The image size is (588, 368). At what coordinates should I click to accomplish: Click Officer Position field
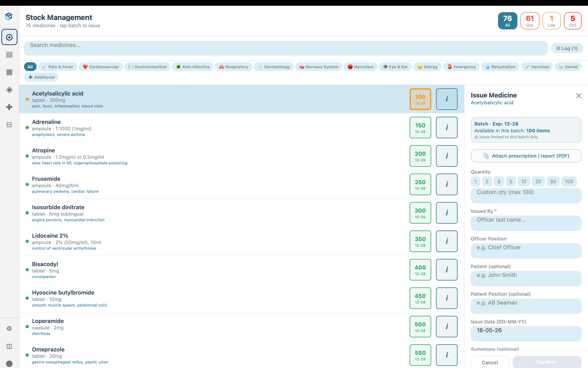(x=526, y=251)
